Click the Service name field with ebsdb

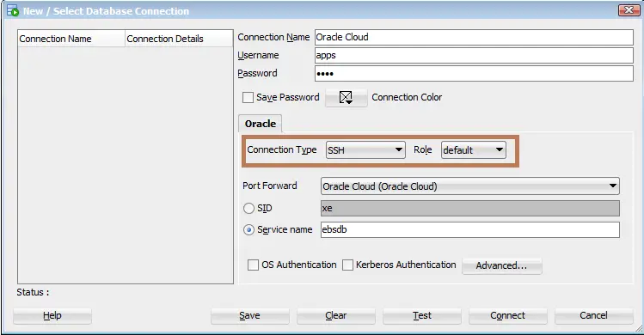469,230
